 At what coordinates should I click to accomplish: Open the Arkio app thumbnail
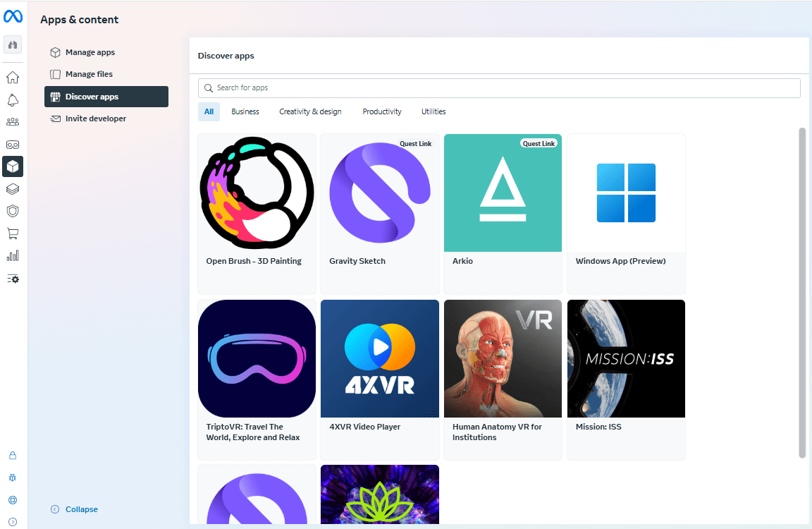pos(503,193)
